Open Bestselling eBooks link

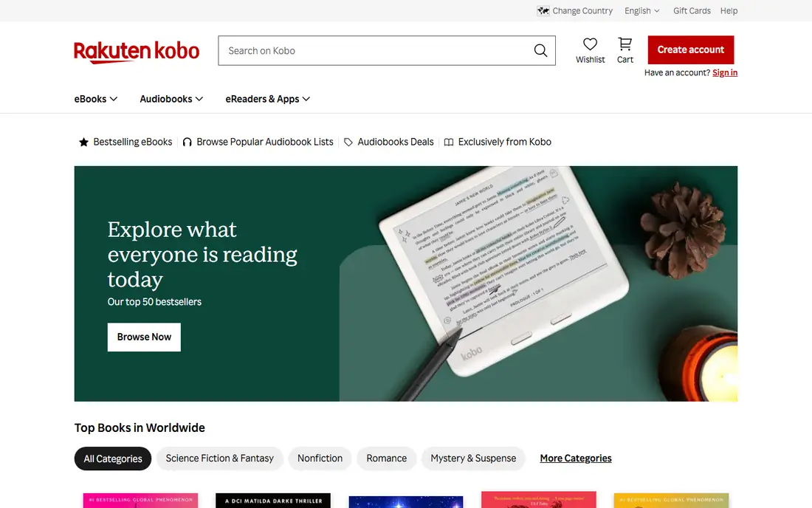click(133, 142)
